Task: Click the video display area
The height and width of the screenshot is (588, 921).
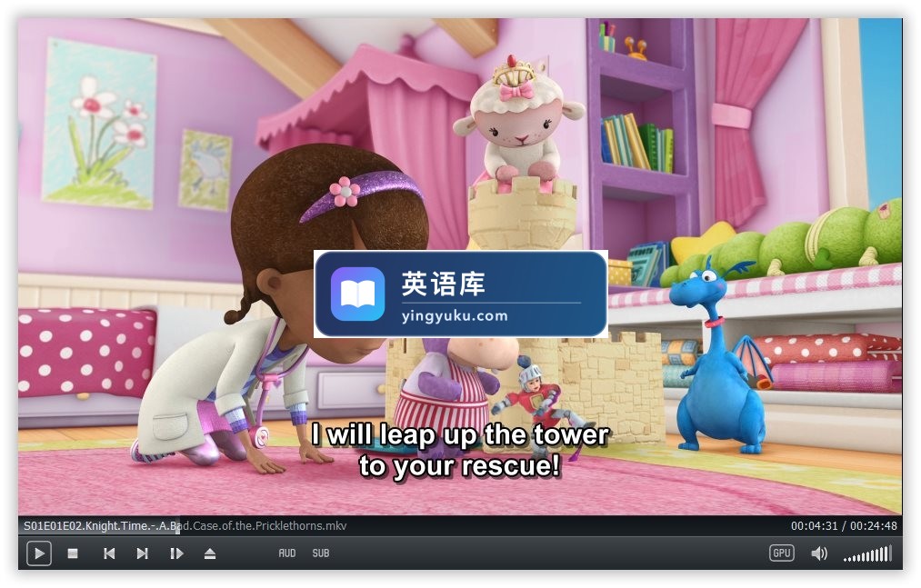Action: pyautogui.click(x=460, y=266)
